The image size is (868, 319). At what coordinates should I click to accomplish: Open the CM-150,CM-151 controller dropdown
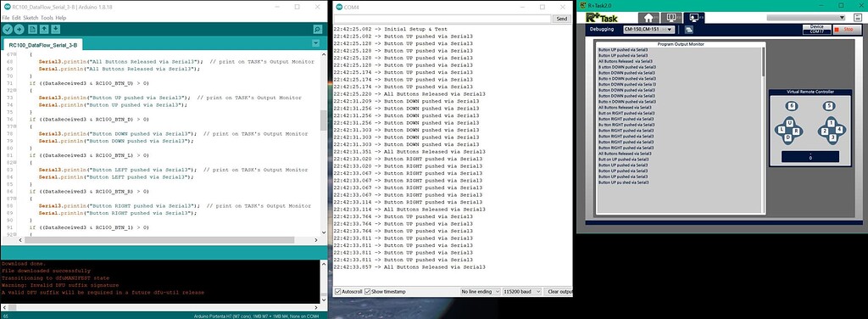pos(648,30)
